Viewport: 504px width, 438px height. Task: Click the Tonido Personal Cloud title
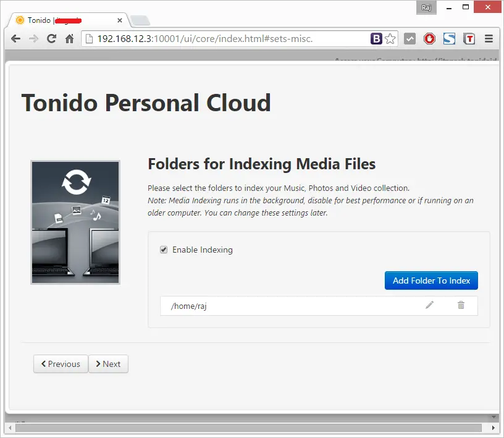pyautogui.click(x=146, y=103)
